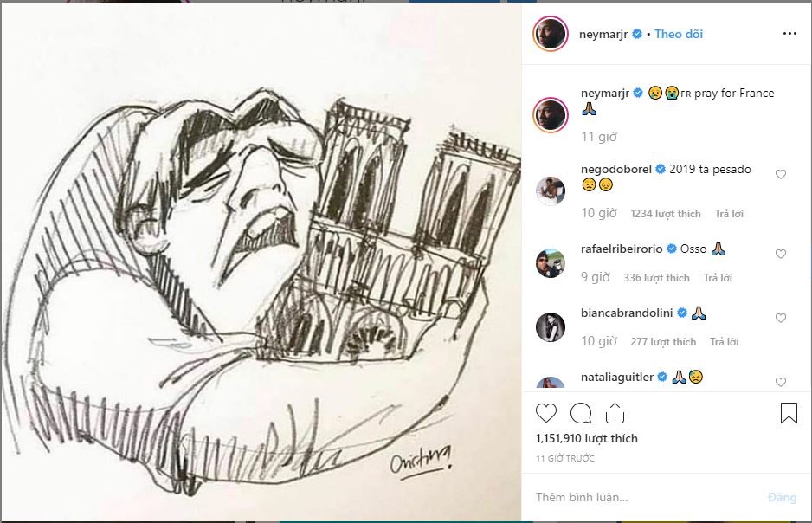Like negodoborel's comment heart
This screenshot has width=812, height=523.
781,175
